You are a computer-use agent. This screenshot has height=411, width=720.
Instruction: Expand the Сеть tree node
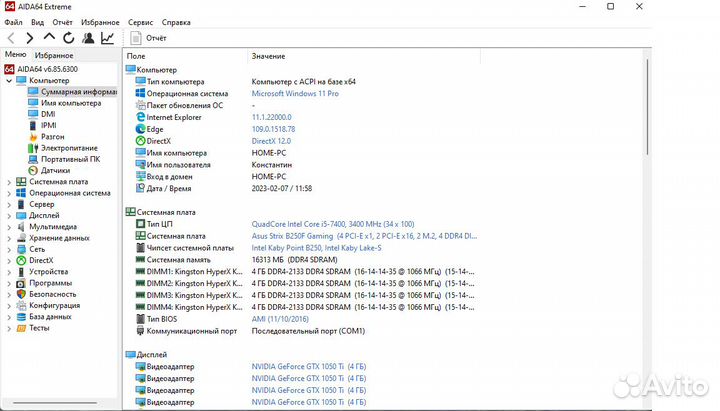pos(9,250)
